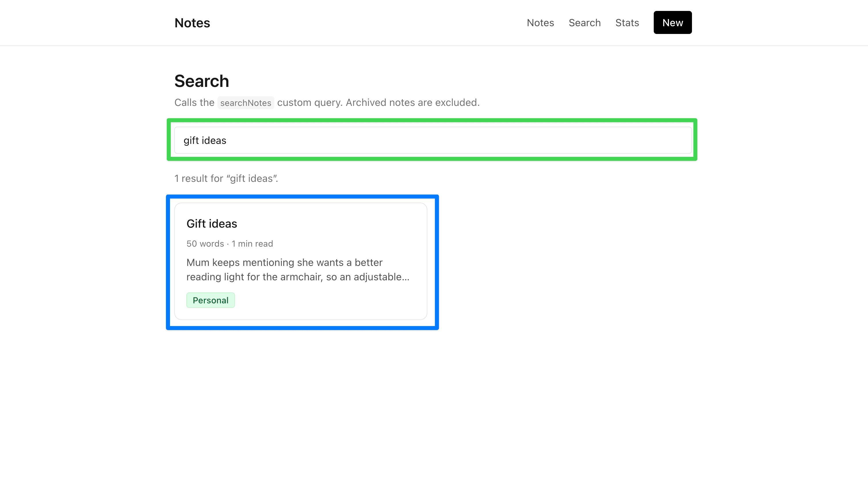This screenshot has height=495, width=868.
Task: Select the Gift ideas result card
Action: pos(301,261)
